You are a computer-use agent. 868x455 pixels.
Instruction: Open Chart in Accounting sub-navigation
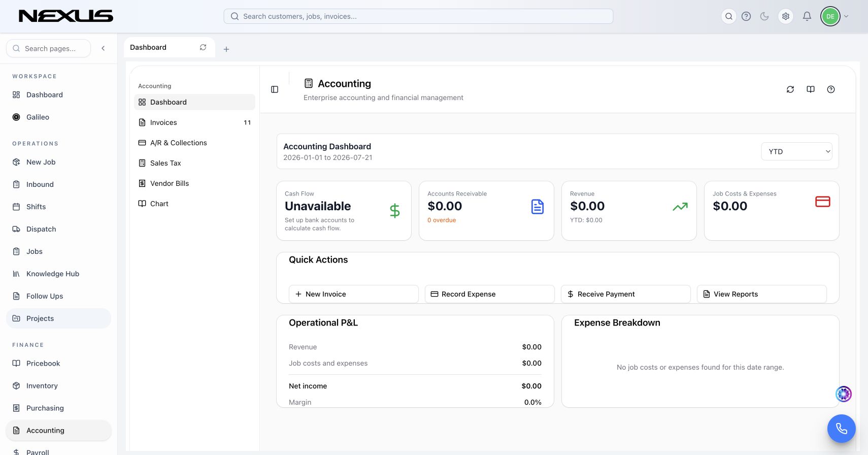pos(194,204)
